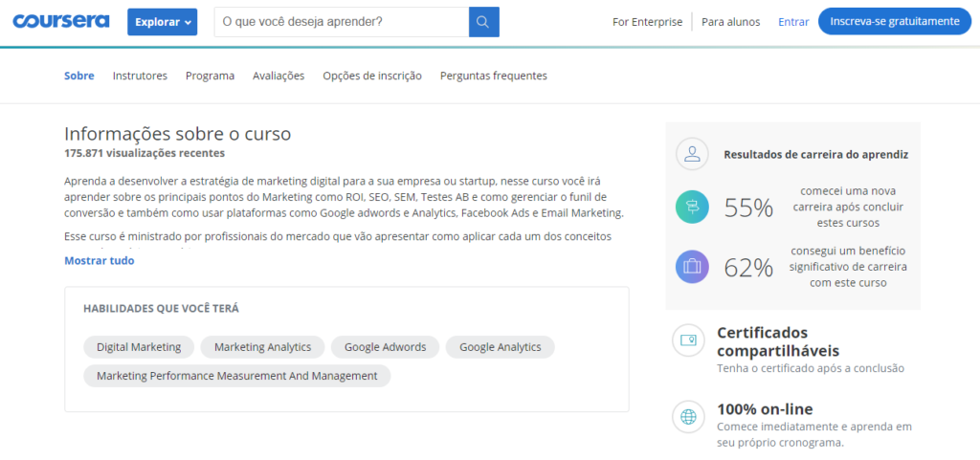Go to the Programa tab
The image size is (980, 460).
tap(210, 76)
